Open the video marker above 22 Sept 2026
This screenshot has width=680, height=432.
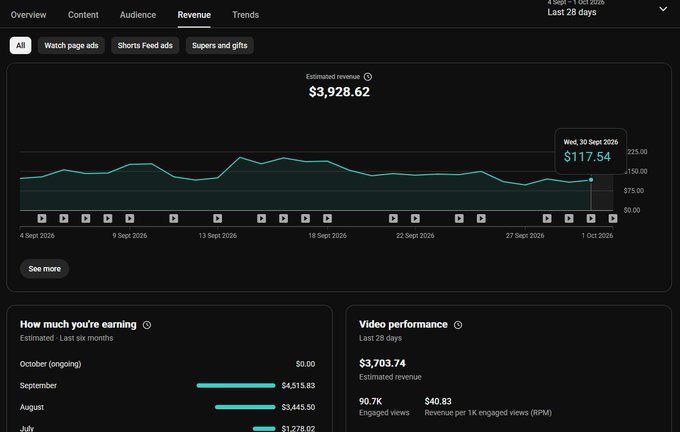tap(415, 218)
